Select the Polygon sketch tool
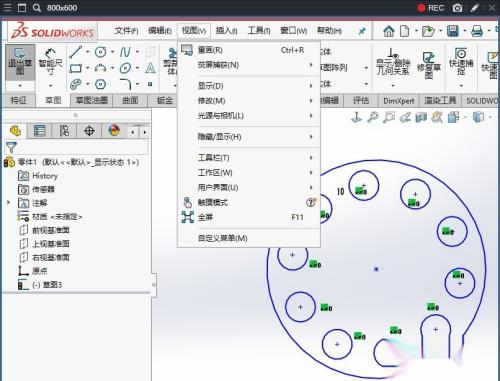Image resolution: width=500 pixels, height=381 pixels. point(100,84)
